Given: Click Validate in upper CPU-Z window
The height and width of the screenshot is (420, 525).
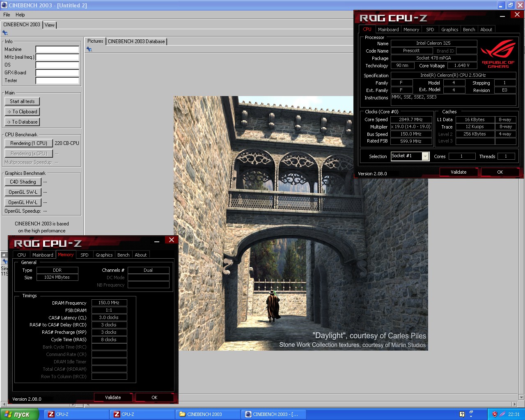Looking at the screenshot, I should [x=459, y=172].
